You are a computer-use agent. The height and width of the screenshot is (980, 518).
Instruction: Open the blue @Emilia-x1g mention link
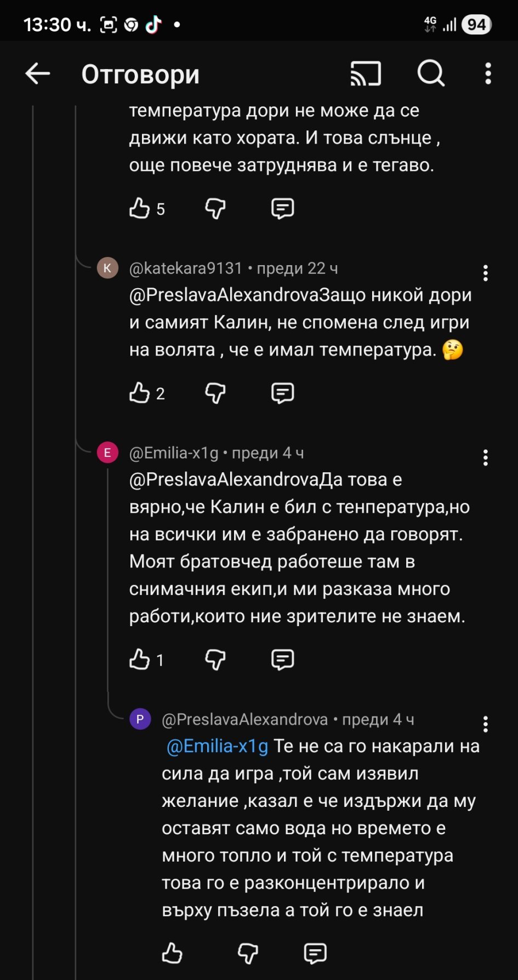pyautogui.click(x=217, y=746)
